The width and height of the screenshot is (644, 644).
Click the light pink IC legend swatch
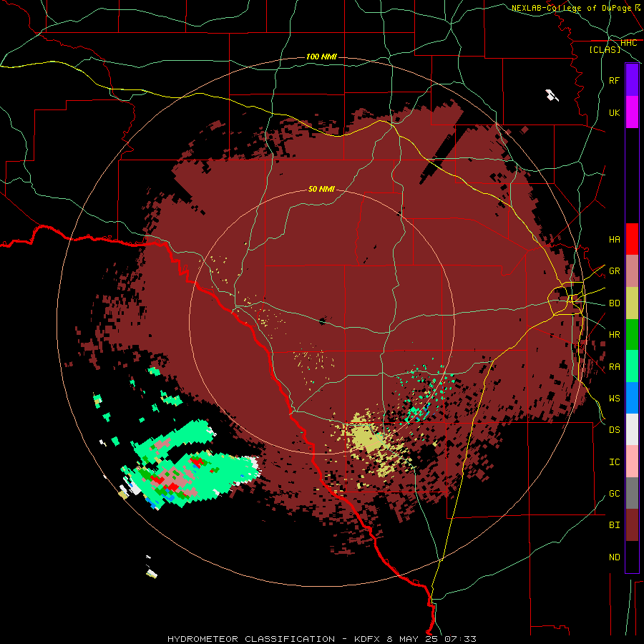632,462
